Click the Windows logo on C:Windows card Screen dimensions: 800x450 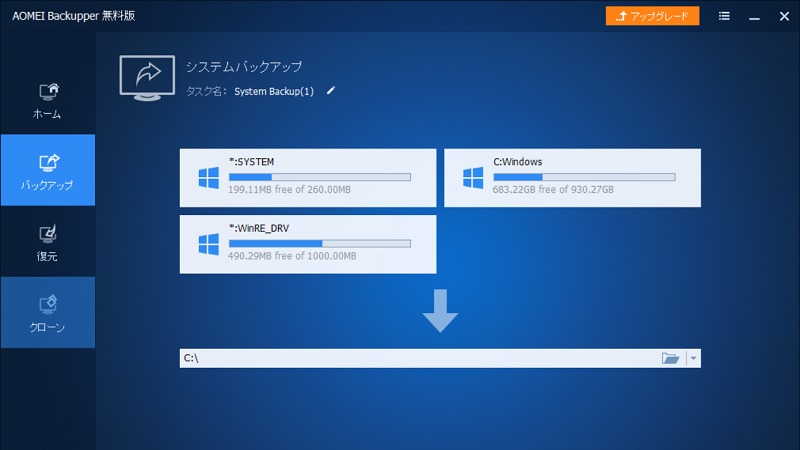coord(473,178)
